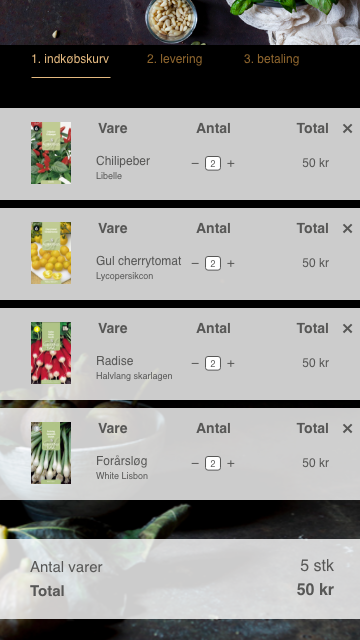Increase Gul cherrytomat quantity with plus
This screenshot has width=360, height=640.
231,264
